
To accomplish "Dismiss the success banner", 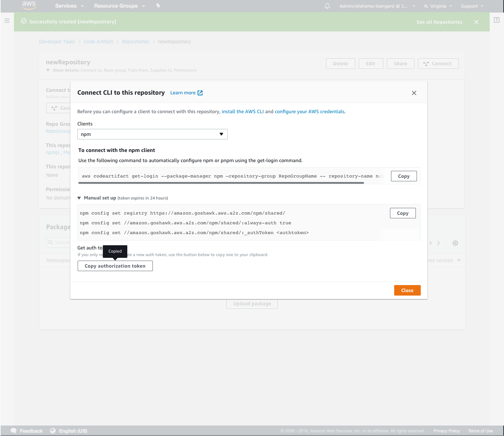I will point(476,22).
